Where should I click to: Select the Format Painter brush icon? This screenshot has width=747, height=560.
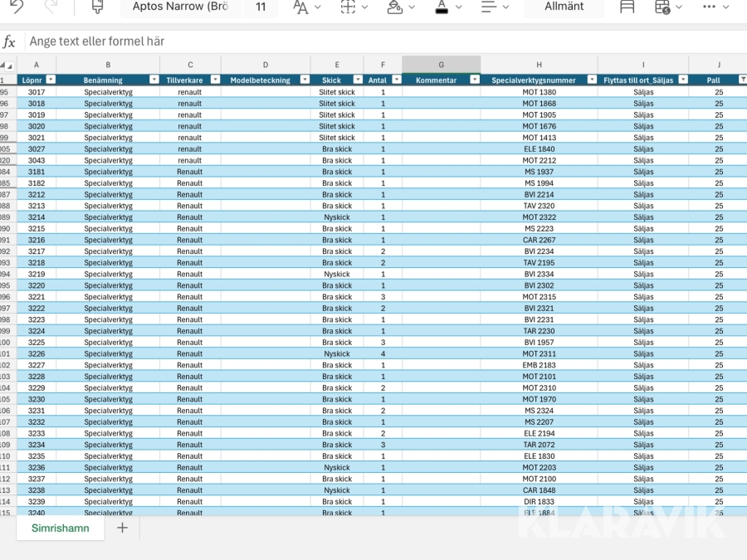pyautogui.click(x=98, y=7)
